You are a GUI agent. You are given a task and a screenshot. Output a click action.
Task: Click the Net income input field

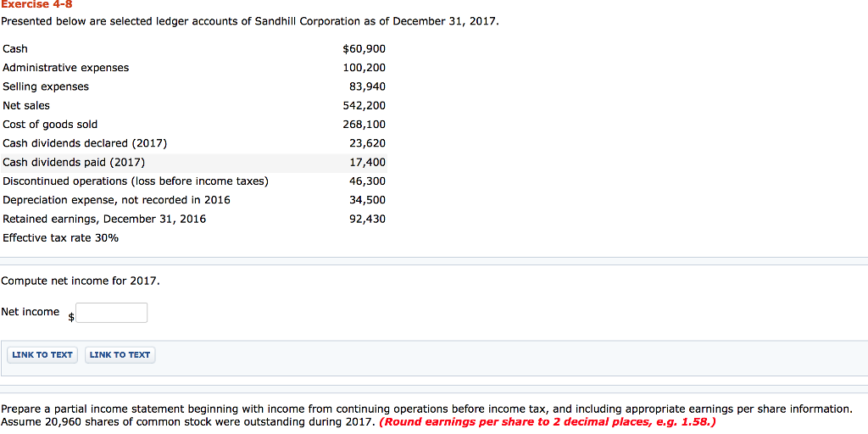coord(112,313)
